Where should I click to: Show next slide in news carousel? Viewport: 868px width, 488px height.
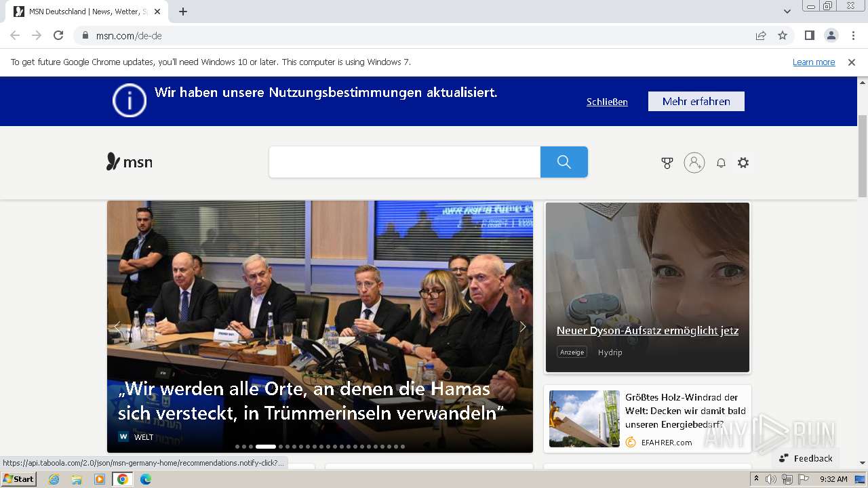tap(523, 327)
